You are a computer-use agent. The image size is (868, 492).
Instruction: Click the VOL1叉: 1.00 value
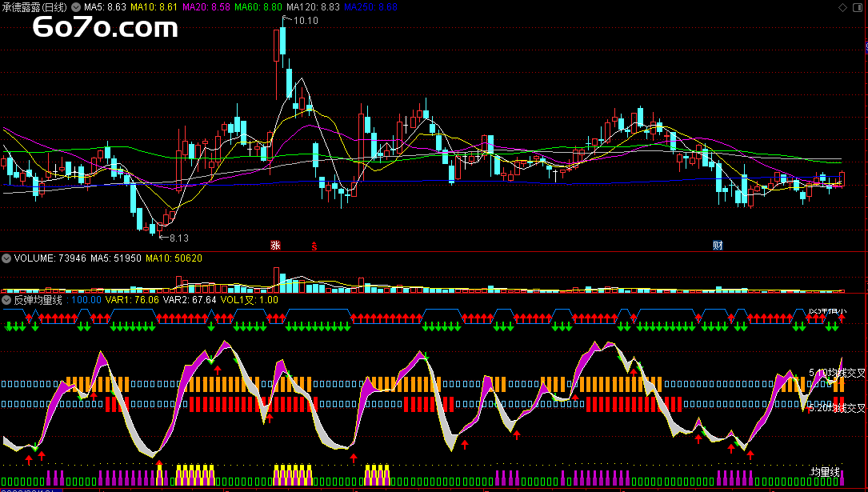pyautogui.click(x=249, y=300)
